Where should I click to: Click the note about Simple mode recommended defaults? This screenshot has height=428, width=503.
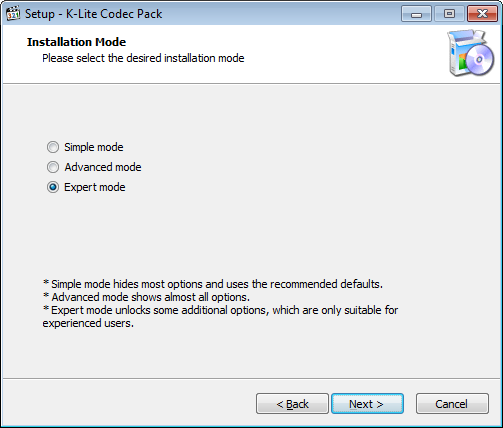point(213,284)
